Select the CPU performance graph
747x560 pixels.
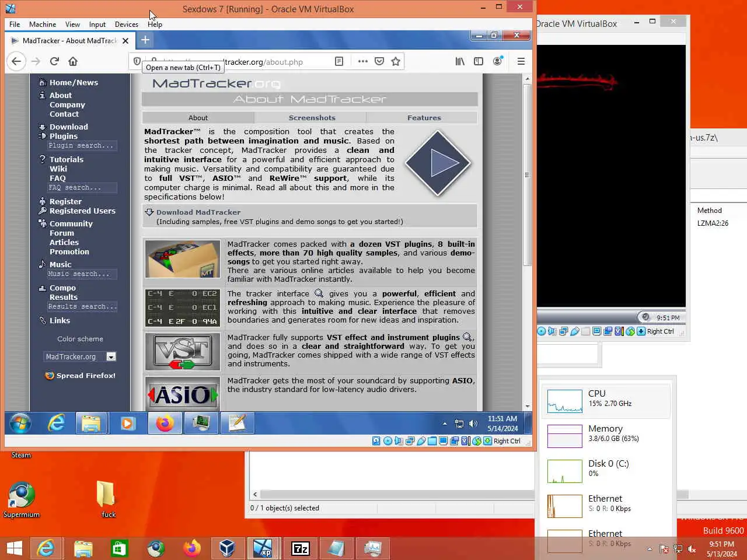[565, 401]
